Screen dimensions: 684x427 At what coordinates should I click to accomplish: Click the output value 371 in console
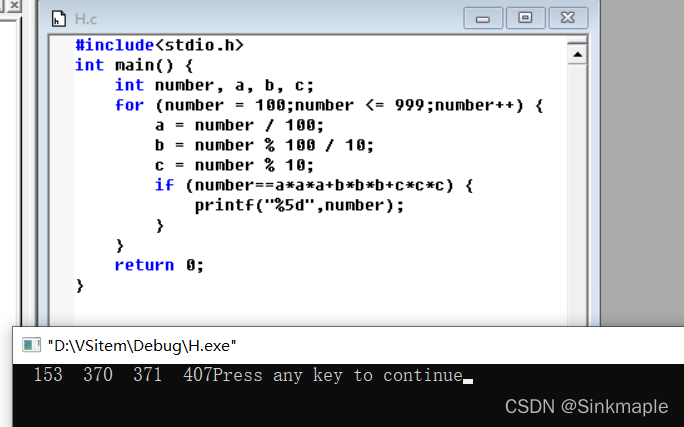click(x=147, y=375)
